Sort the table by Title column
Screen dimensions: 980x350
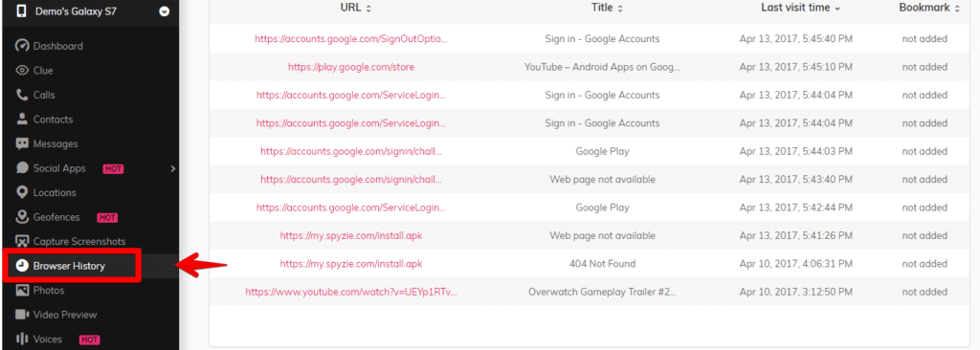pyautogui.click(x=607, y=8)
